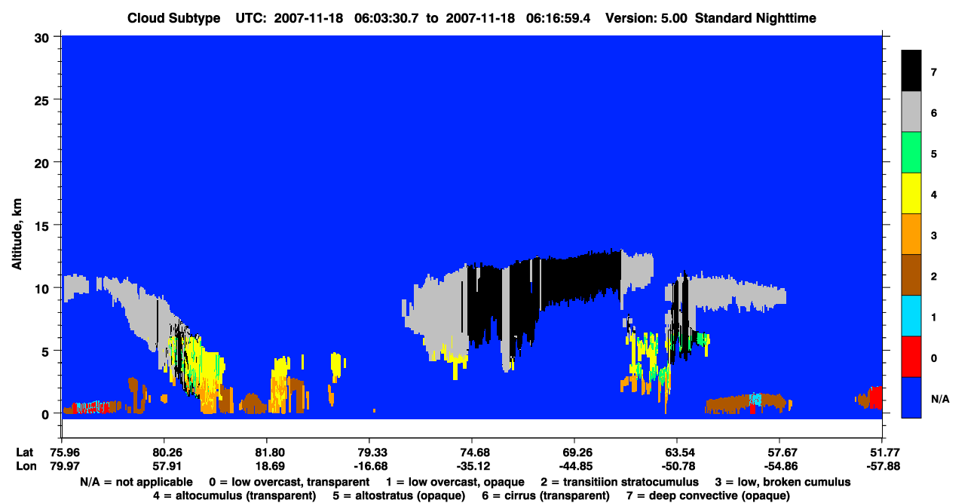Select the orange legend swatch labeled 3
The height and width of the screenshot is (503, 980).
click(x=911, y=235)
